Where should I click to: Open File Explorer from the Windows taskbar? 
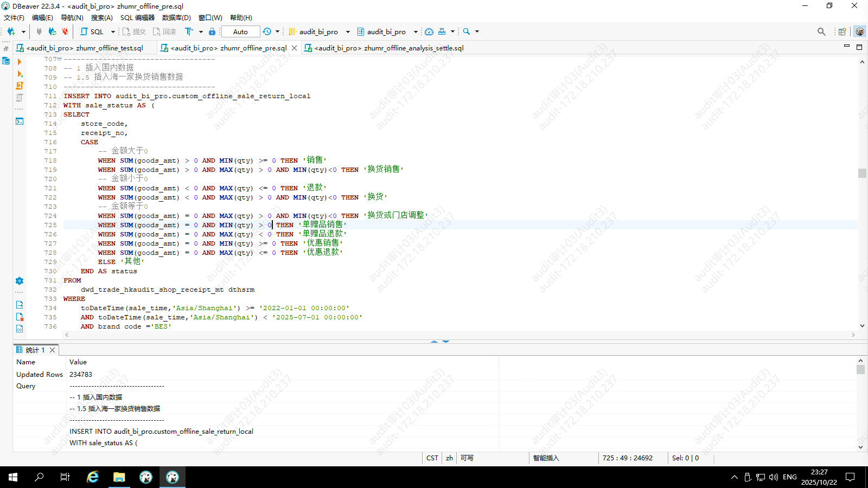tap(119, 477)
